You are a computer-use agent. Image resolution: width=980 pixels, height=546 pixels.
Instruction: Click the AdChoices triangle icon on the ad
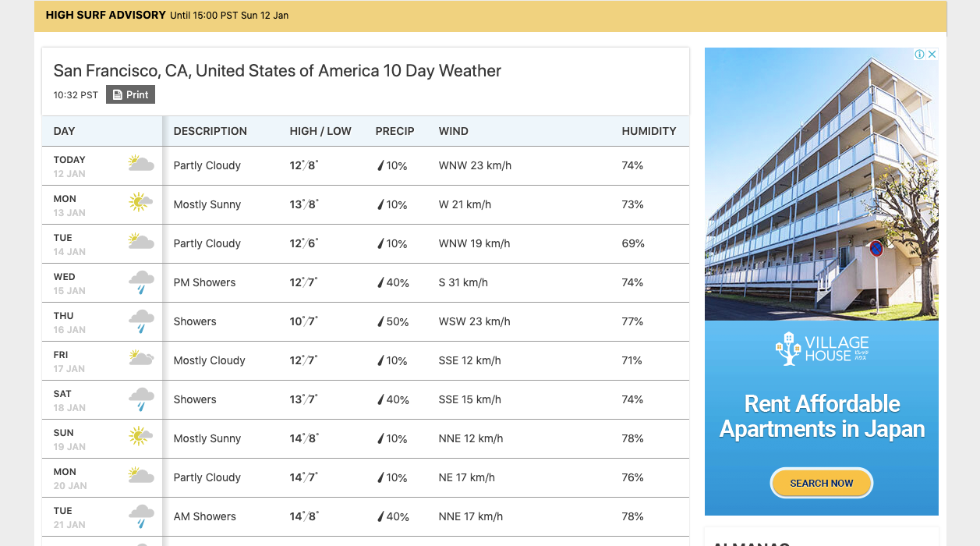[922, 54]
